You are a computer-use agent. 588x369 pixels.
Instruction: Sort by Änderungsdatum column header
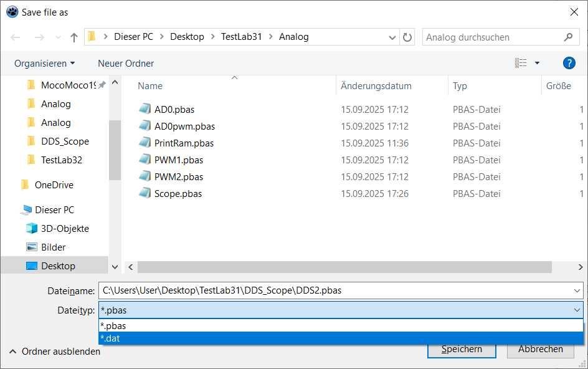376,86
